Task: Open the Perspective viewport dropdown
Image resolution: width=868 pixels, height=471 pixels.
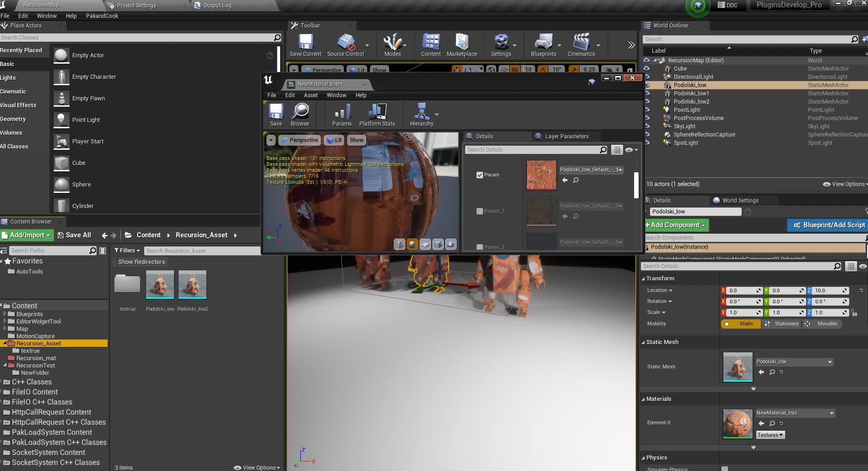Action: click(300, 140)
